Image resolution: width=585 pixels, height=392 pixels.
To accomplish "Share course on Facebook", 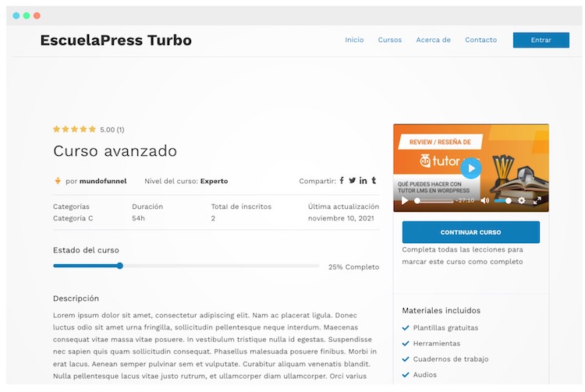I will [x=342, y=181].
